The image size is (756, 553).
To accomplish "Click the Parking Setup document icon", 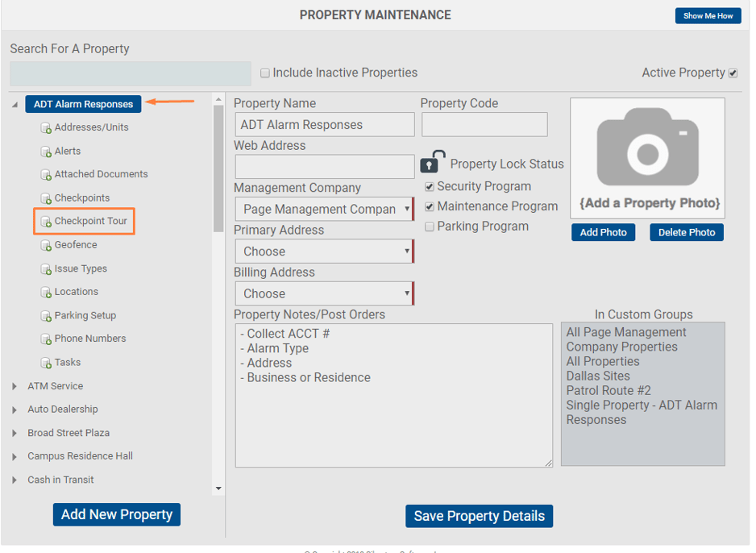I will pyautogui.click(x=46, y=316).
